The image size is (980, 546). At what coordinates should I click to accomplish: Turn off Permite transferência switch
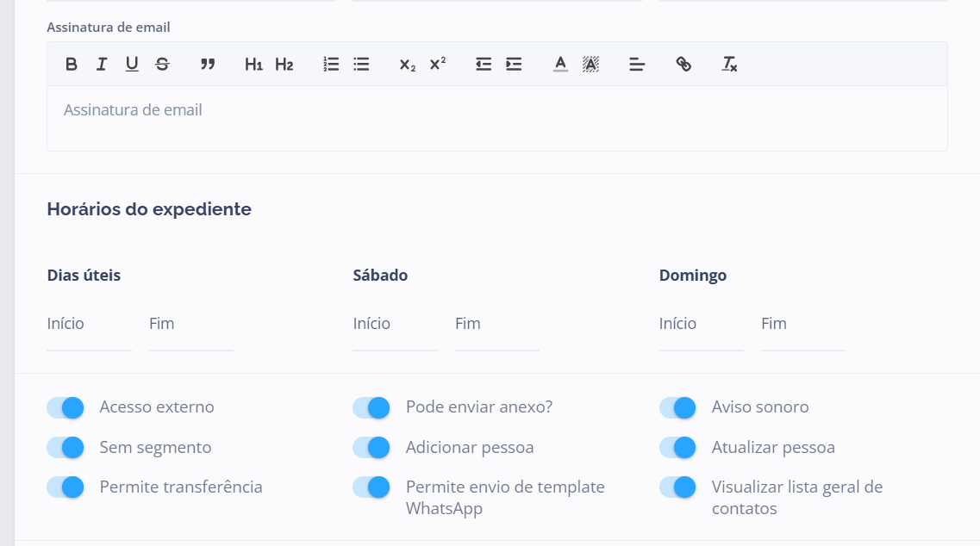point(66,487)
